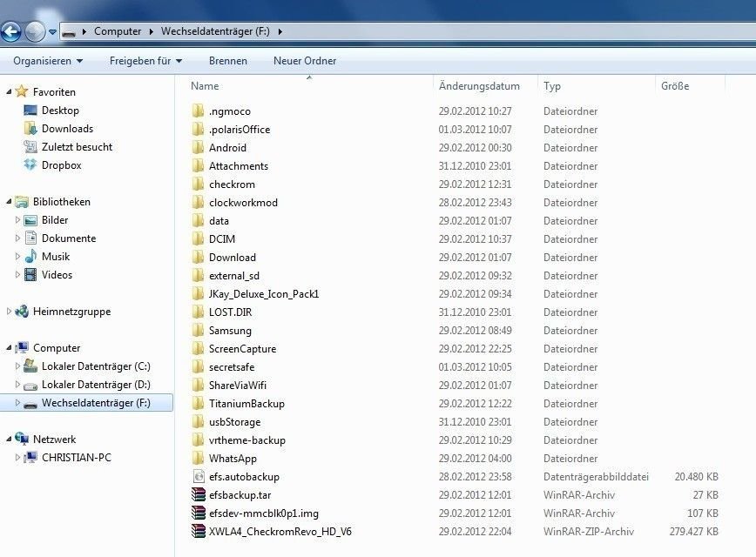The width and height of the screenshot is (756, 557).
Task: Sort by Typ column header
Action: pyautogui.click(x=552, y=86)
